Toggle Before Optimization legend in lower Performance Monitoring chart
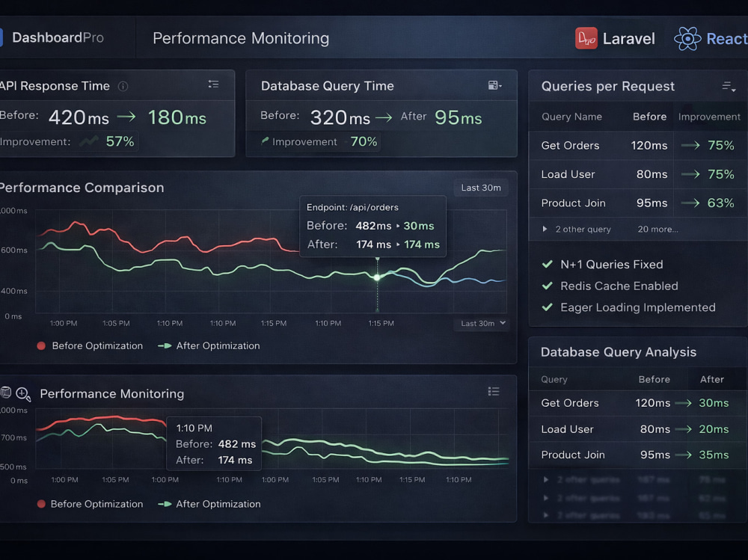 (90, 504)
